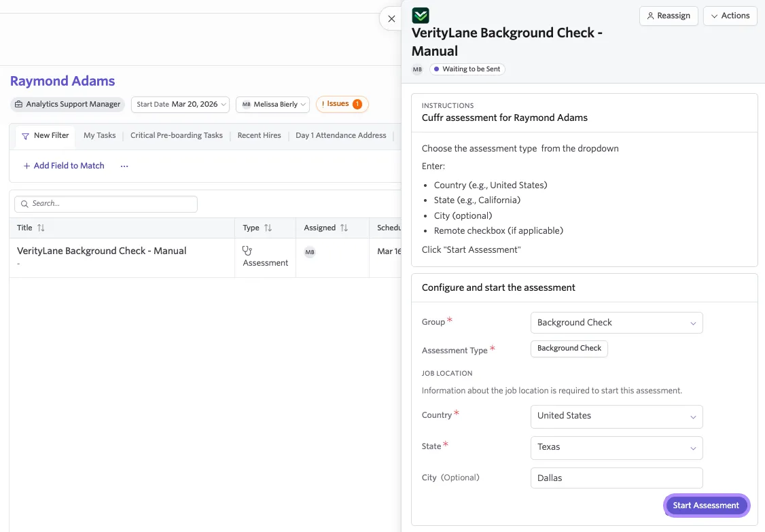
Task: Click the briefcase icon beside Analytics Support Manager
Action: click(x=18, y=105)
